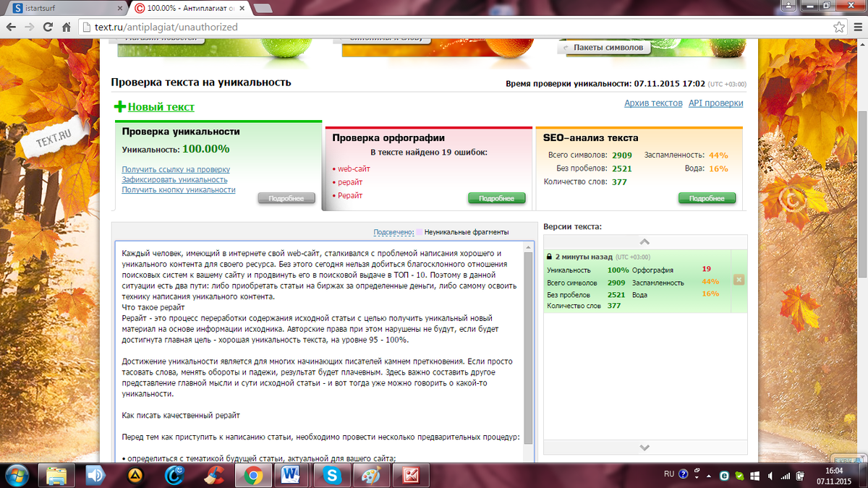Click inside the checked article text area
This screenshot has width=868, height=488.
(319, 351)
